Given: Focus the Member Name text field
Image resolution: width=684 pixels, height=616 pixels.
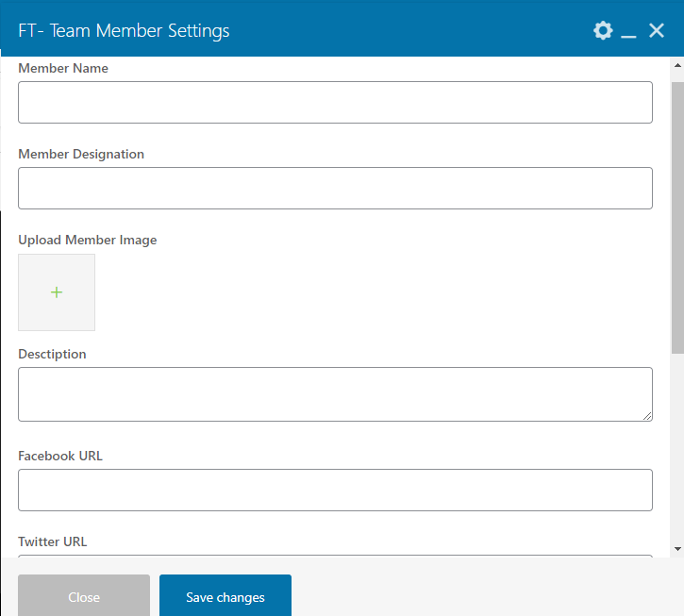Looking at the screenshot, I should tap(335, 102).
